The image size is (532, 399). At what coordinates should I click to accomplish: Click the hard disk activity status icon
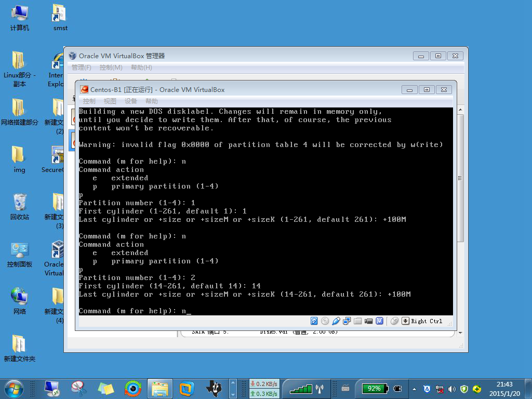point(314,321)
